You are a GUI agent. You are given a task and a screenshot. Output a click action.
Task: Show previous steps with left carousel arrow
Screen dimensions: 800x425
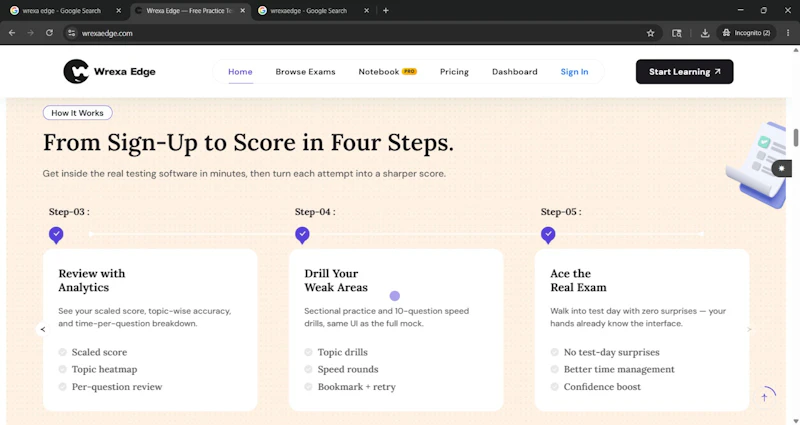tap(43, 330)
